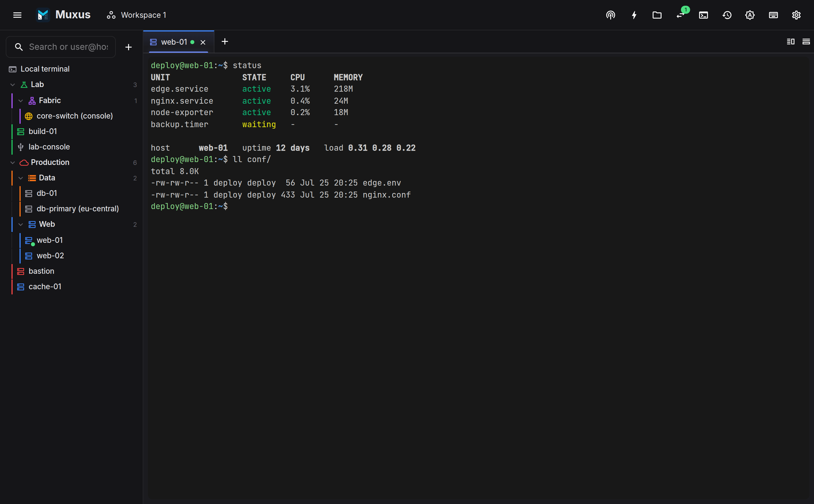Click nginx.conf in the file listing
The image size is (814, 504).
pyautogui.click(x=387, y=195)
